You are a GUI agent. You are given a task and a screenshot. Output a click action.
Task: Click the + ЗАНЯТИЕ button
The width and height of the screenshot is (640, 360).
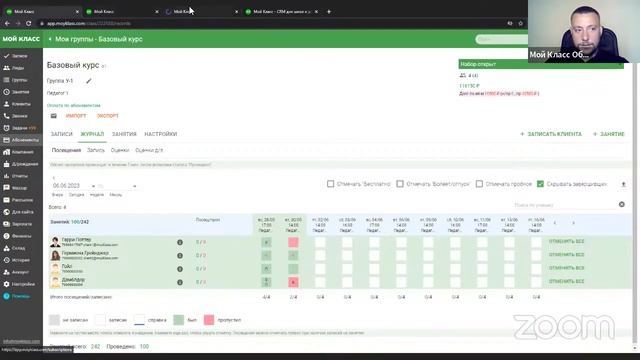pos(609,134)
